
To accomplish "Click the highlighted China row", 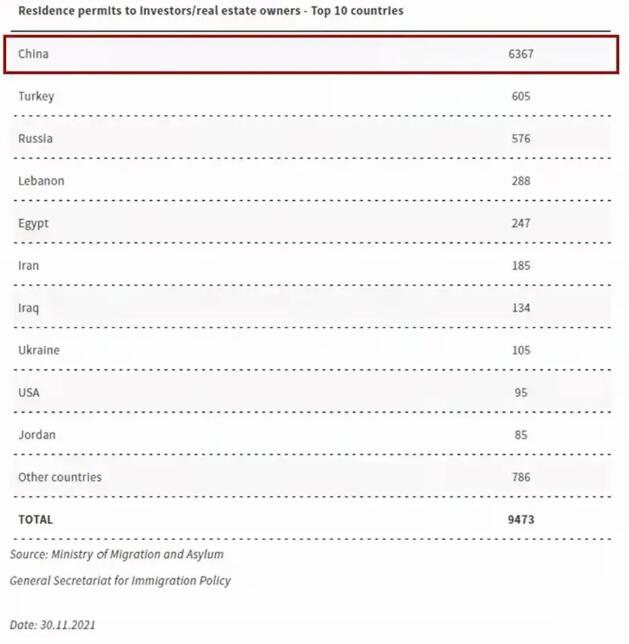I will pyautogui.click(x=310, y=54).
